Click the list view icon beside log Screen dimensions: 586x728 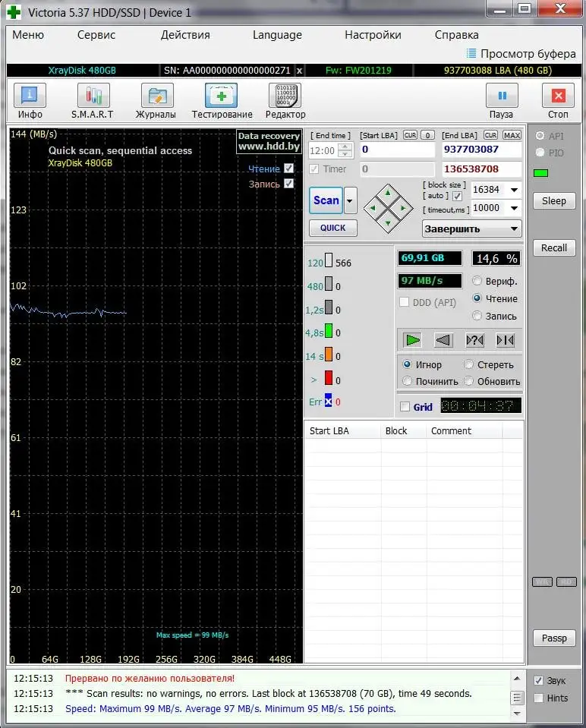[517, 698]
